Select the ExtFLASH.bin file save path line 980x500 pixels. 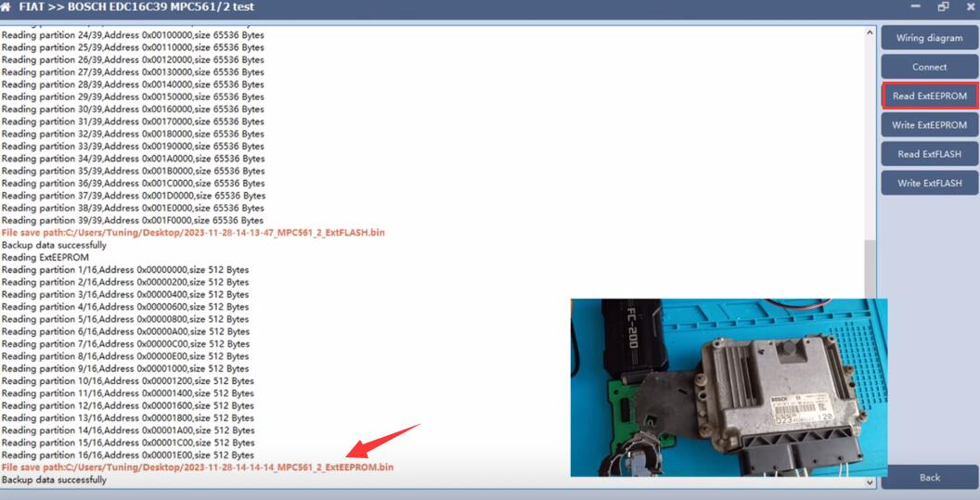[x=193, y=233]
